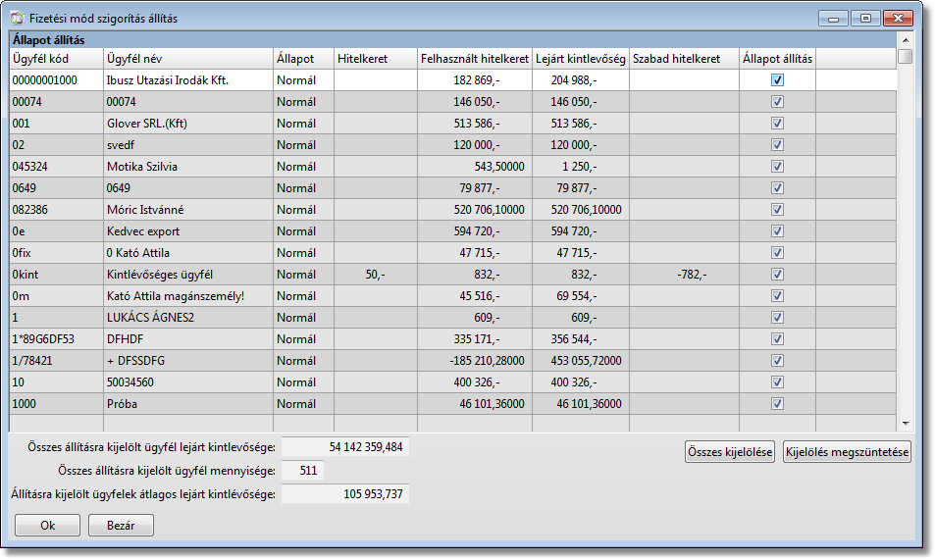Click customer code '0kint'

coord(56,275)
